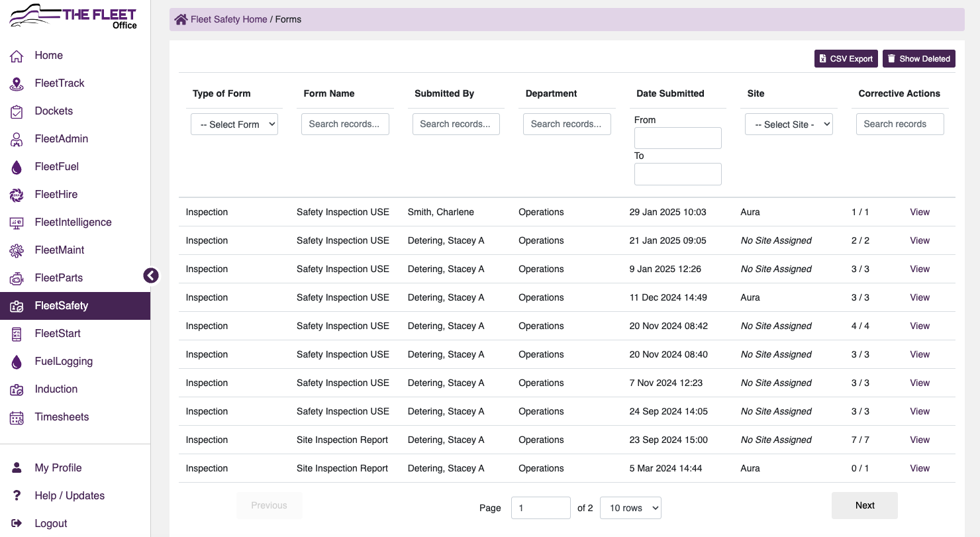The height and width of the screenshot is (537, 980).
Task: View the 21 Jan 2025 09:05 inspection
Action: [x=920, y=241]
